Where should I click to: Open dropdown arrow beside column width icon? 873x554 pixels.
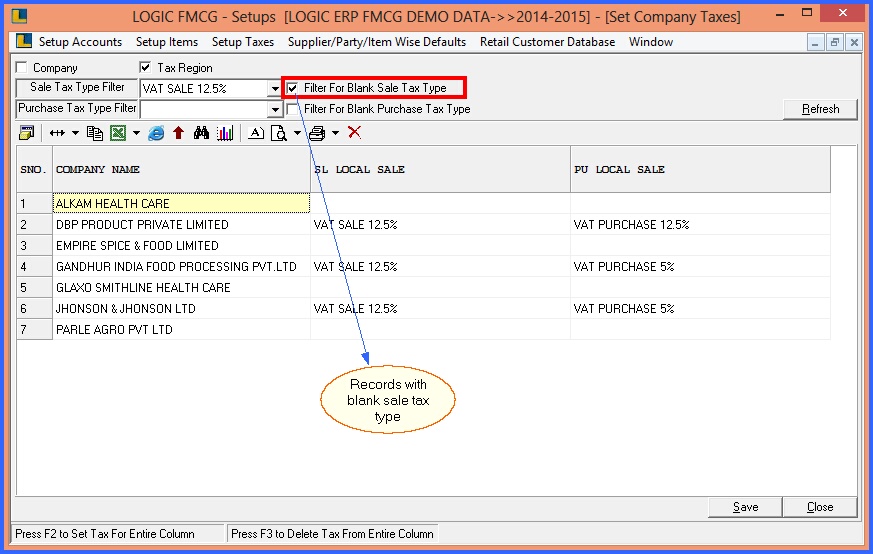point(75,133)
